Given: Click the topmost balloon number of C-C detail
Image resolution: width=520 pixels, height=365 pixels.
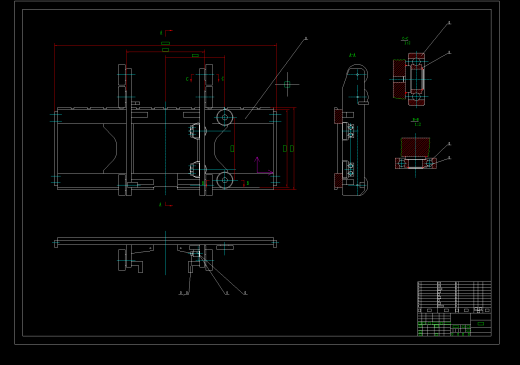Looking at the screenshot, I should pos(449,23).
